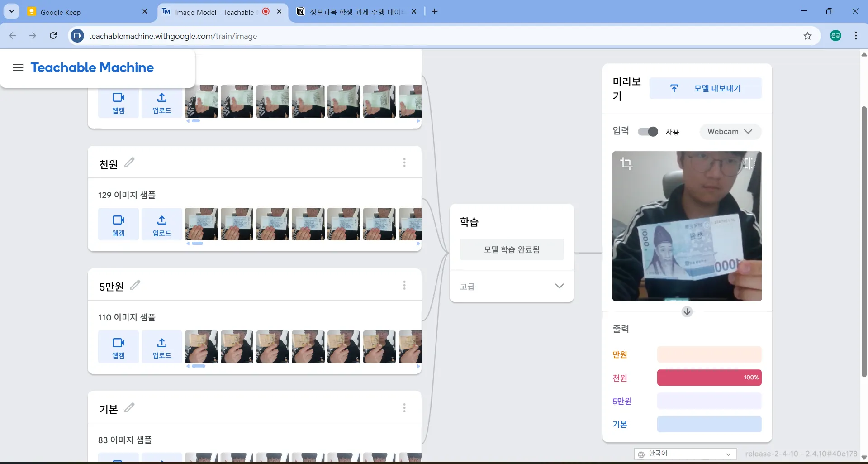Click the flip icon on the webcam preview
Viewport: 868px width, 464px height.
pyautogui.click(x=749, y=163)
